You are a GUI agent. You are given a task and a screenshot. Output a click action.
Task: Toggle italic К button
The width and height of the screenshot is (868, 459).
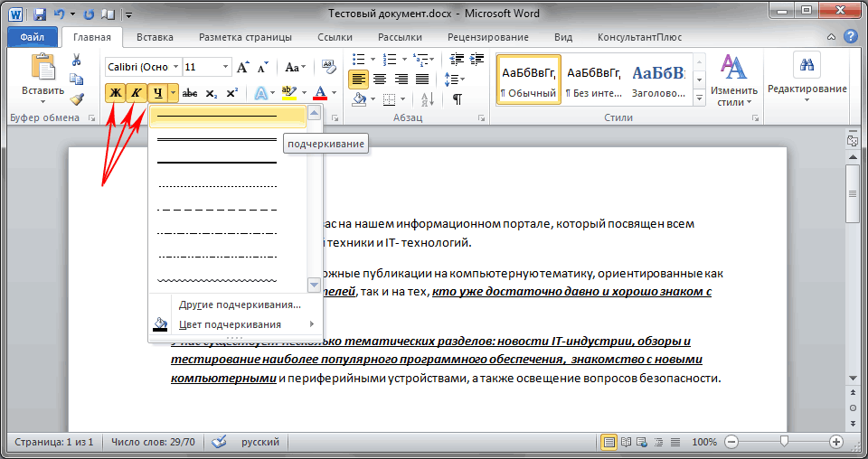(137, 93)
